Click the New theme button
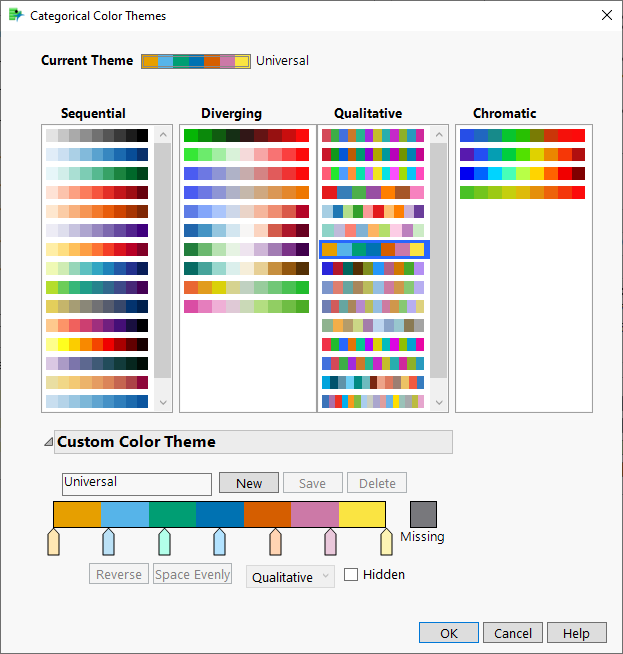This screenshot has height=654, width=623. pyautogui.click(x=249, y=483)
